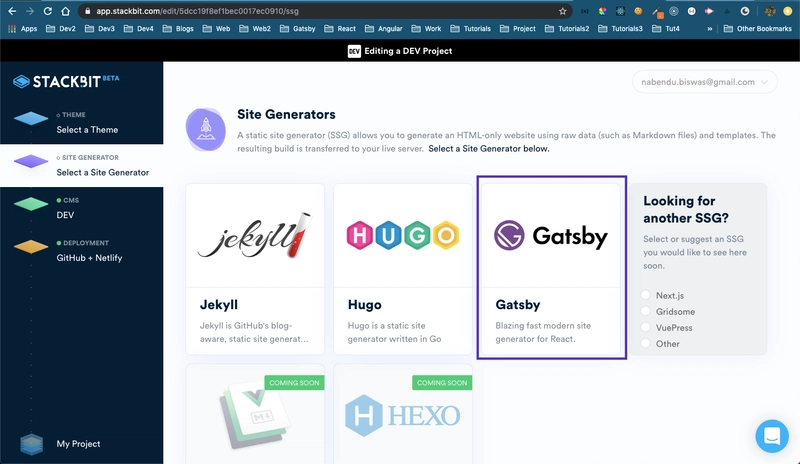Click the Site Generators rocket icon
The image size is (800, 464).
click(x=206, y=130)
